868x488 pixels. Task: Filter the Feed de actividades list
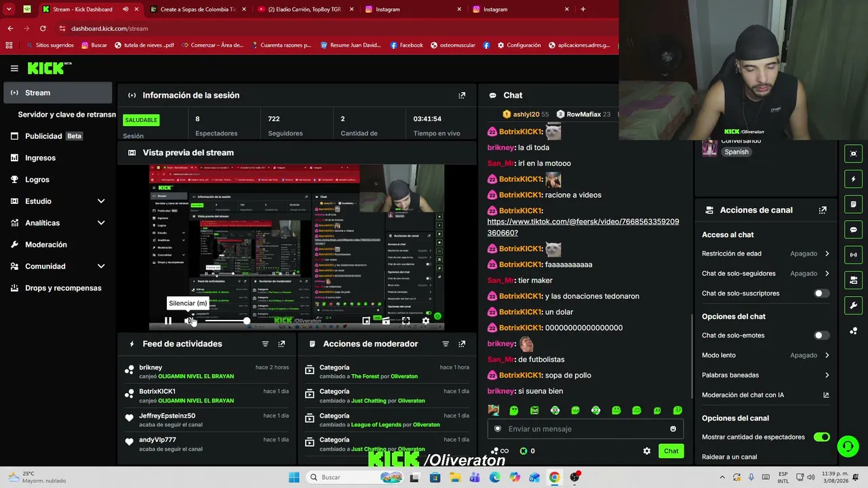[265, 344]
